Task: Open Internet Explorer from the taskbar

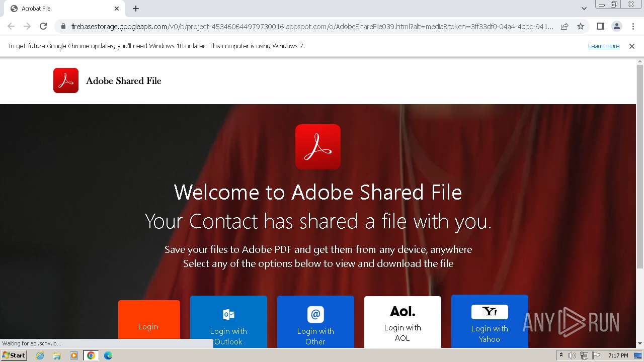Action: coord(40,355)
